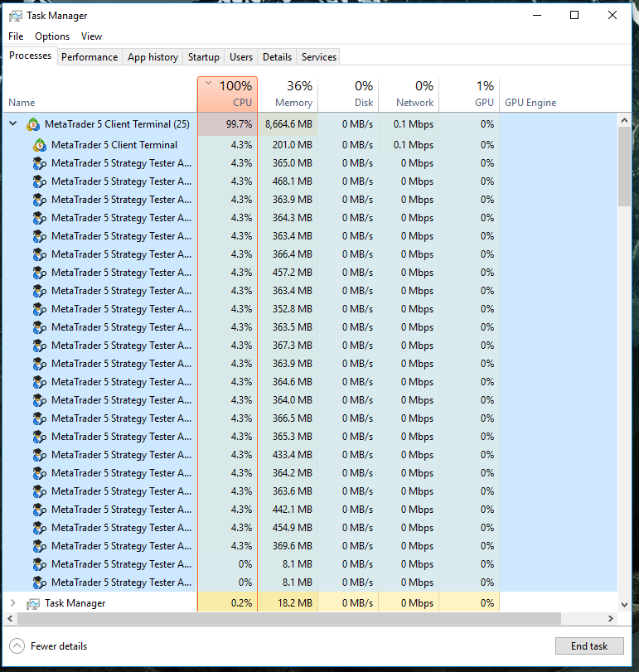
Task: Click Strategy Tester icon in the 442.1 MB row
Action: coord(40,510)
